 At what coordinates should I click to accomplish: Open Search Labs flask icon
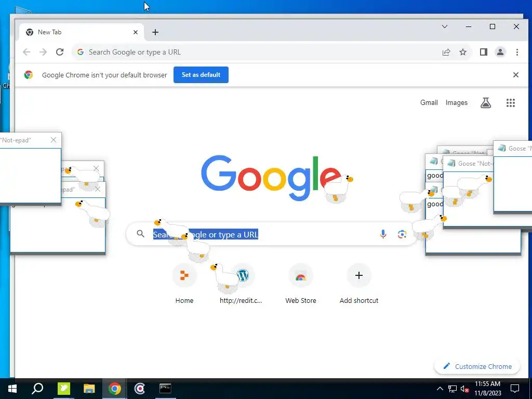[x=486, y=102]
